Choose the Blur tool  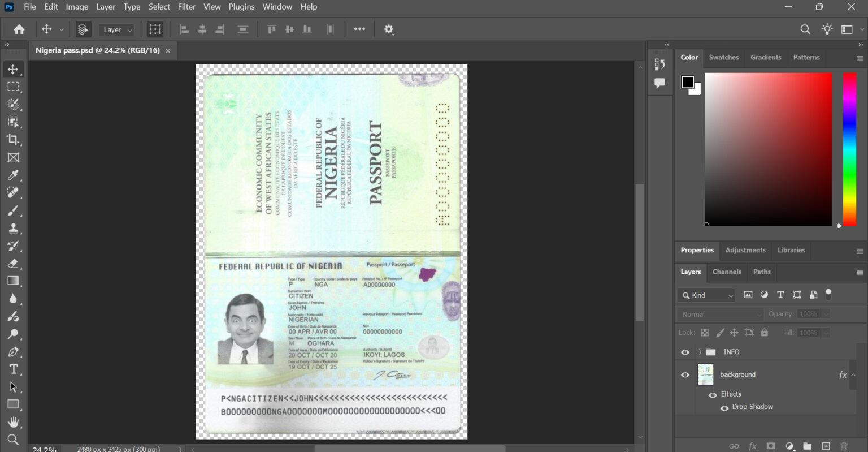13,299
